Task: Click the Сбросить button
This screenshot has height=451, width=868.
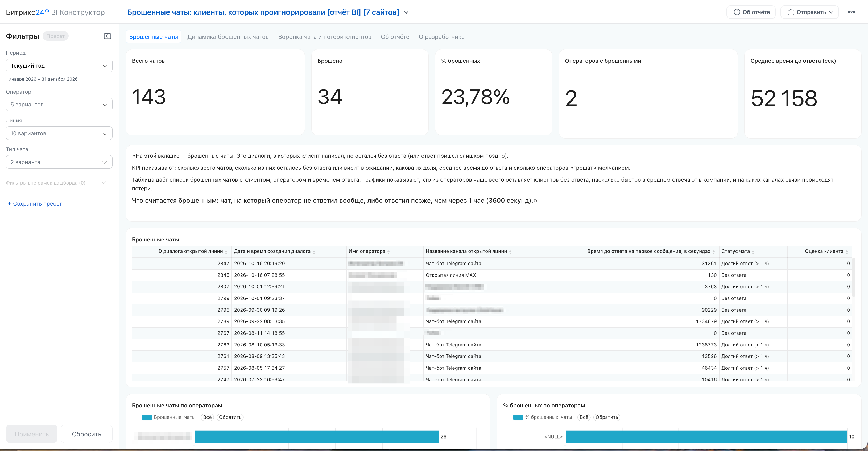Action: point(86,434)
